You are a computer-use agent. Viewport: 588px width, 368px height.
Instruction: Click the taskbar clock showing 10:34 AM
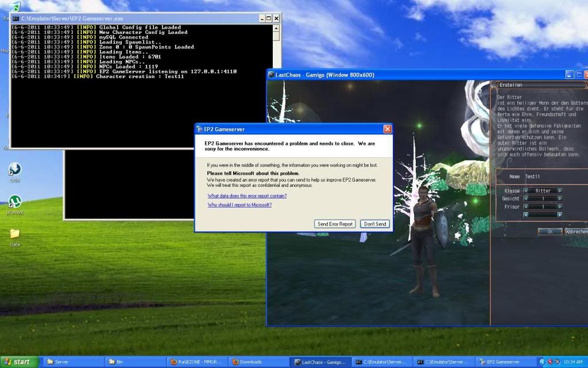(572, 362)
